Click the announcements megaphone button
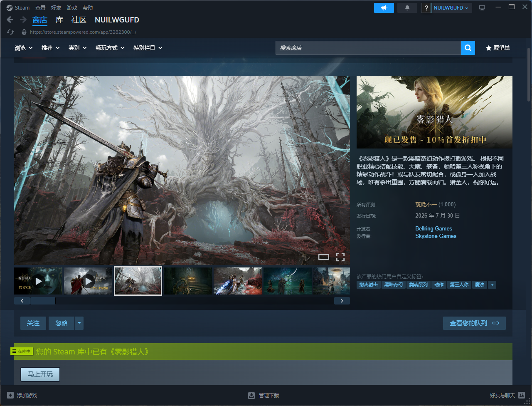This screenshot has height=406, width=532. (x=384, y=8)
